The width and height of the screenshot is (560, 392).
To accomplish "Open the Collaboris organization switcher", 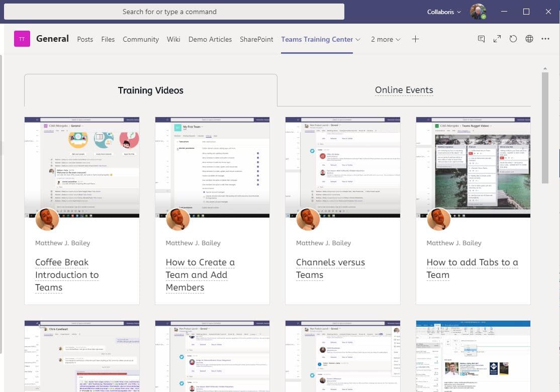I will [x=443, y=12].
